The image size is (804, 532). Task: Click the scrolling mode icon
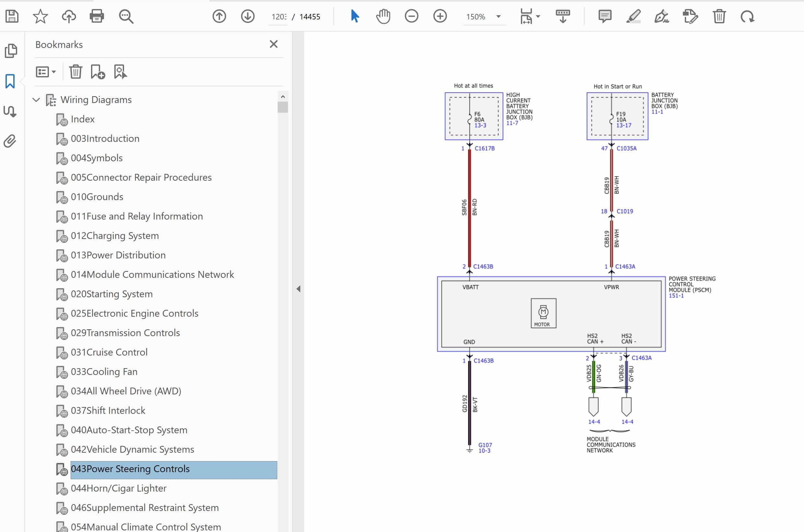point(563,16)
